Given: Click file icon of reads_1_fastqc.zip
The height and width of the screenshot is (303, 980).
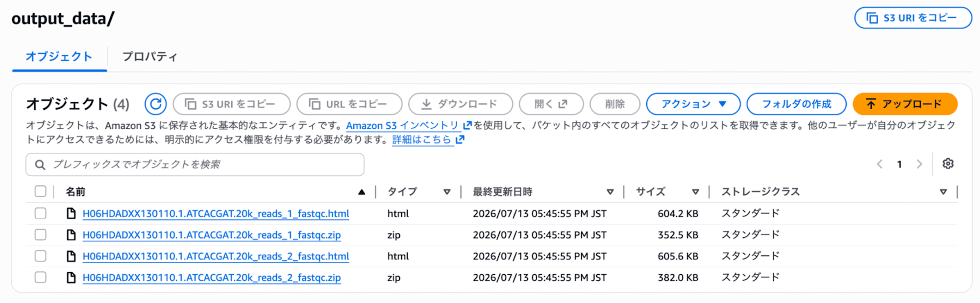Looking at the screenshot, I should click(71, 235).
